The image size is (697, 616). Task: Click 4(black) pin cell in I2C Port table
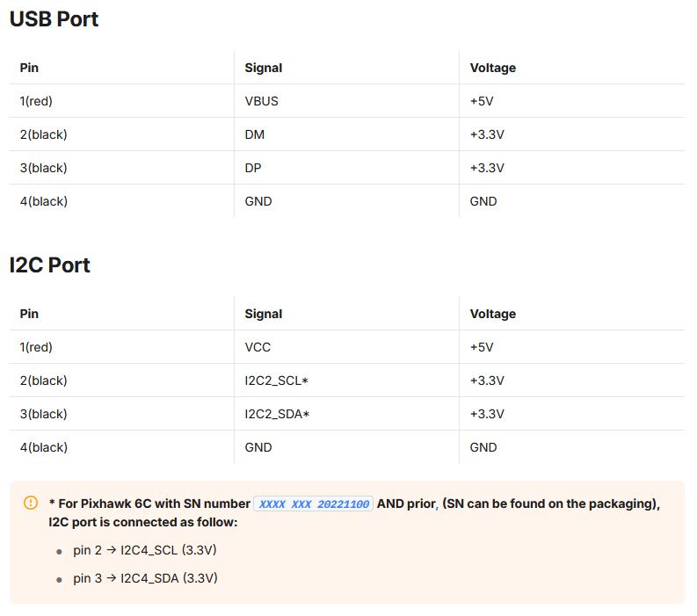coord(43,447)
